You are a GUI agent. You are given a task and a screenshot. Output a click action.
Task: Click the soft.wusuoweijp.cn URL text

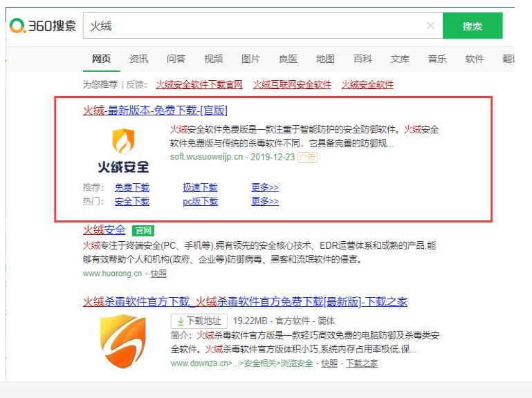pyautogui.click(x=206, y=157)
